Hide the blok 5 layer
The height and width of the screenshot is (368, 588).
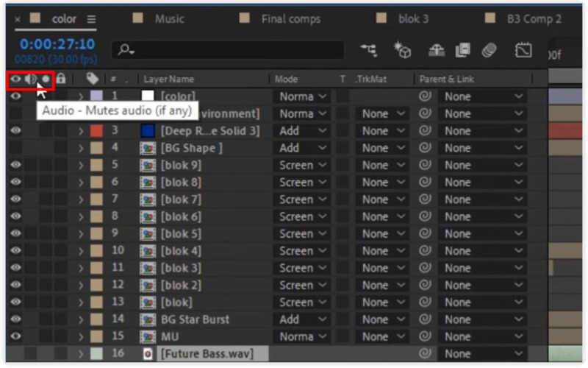[x=15, y=233]
